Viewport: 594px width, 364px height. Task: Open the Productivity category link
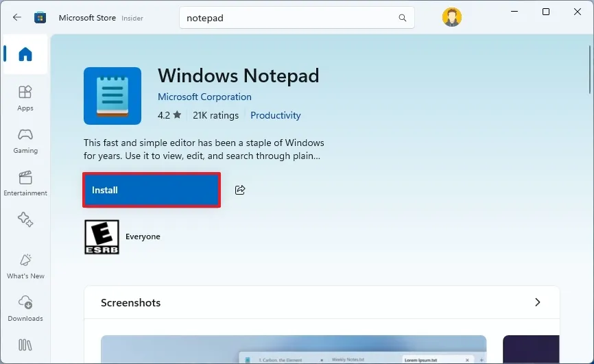[276, 115]
